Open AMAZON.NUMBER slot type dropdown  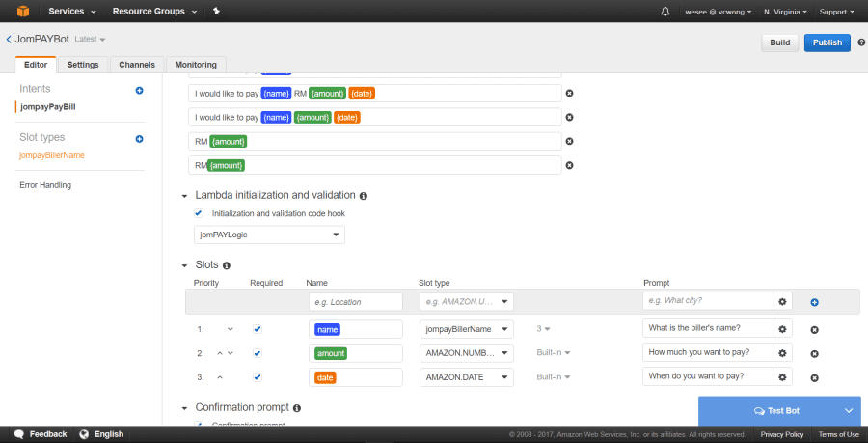click(x=467, y=352)
